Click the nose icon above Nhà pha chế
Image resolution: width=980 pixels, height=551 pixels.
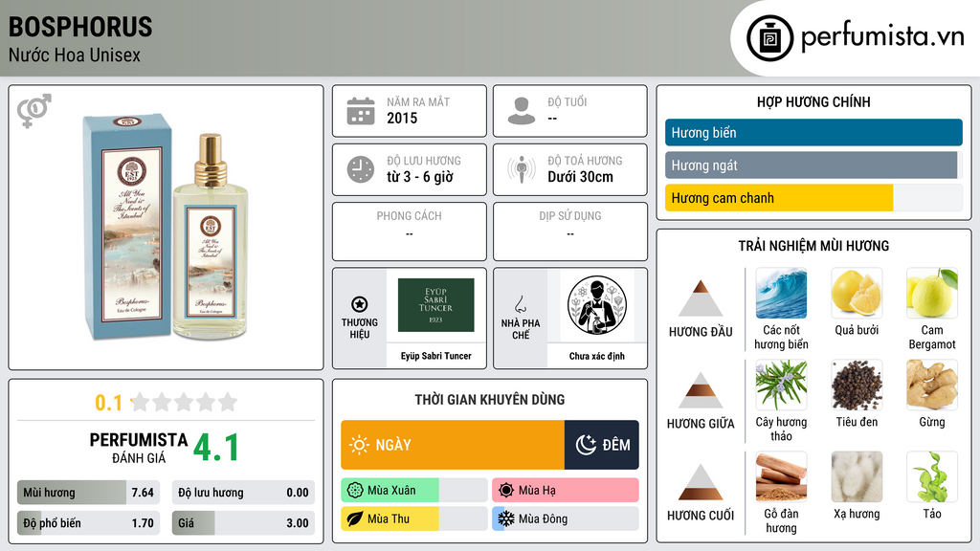(520, 304)
